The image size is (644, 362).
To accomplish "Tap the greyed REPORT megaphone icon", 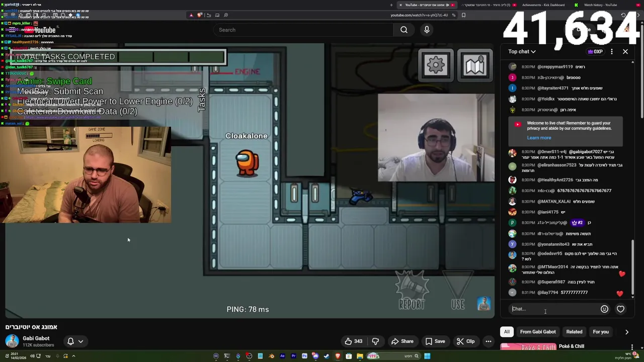I will coord(412,290).
